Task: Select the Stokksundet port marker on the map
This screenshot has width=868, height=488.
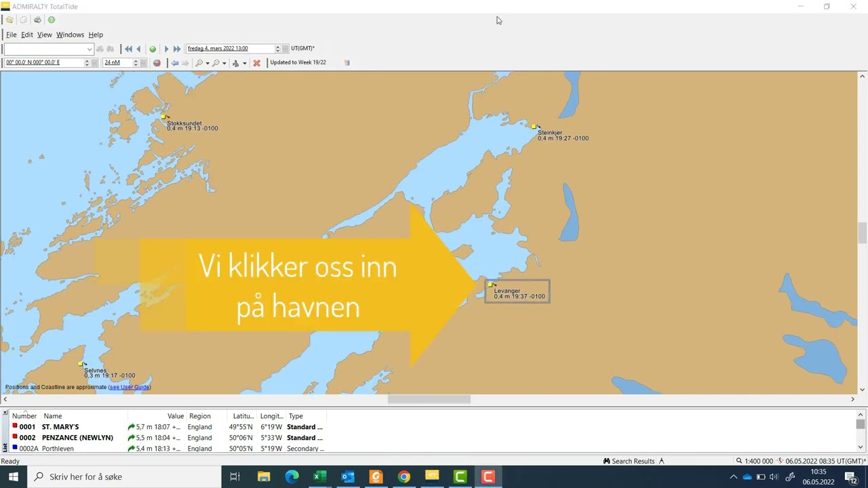Action: 164,117
